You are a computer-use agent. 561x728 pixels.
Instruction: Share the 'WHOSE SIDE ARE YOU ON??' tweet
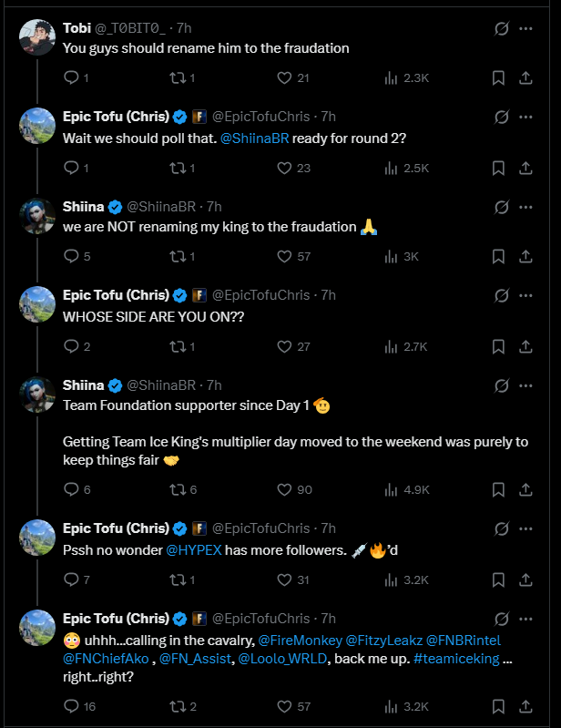525,346
